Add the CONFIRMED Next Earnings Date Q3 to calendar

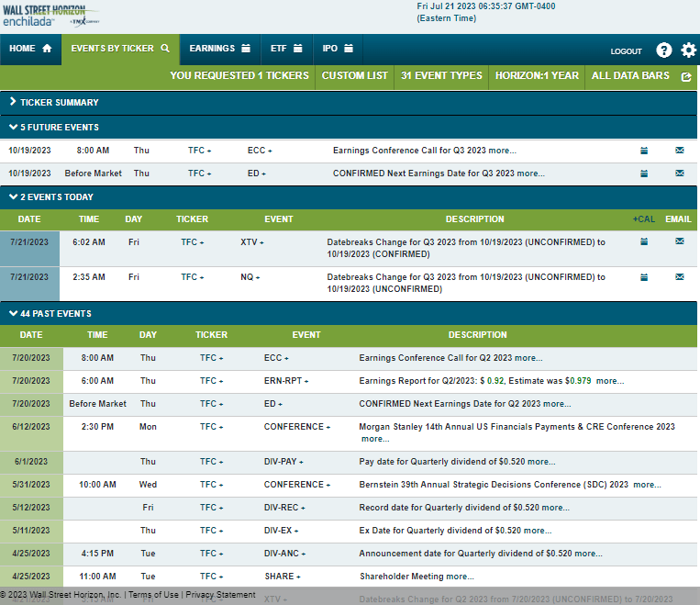644,174
